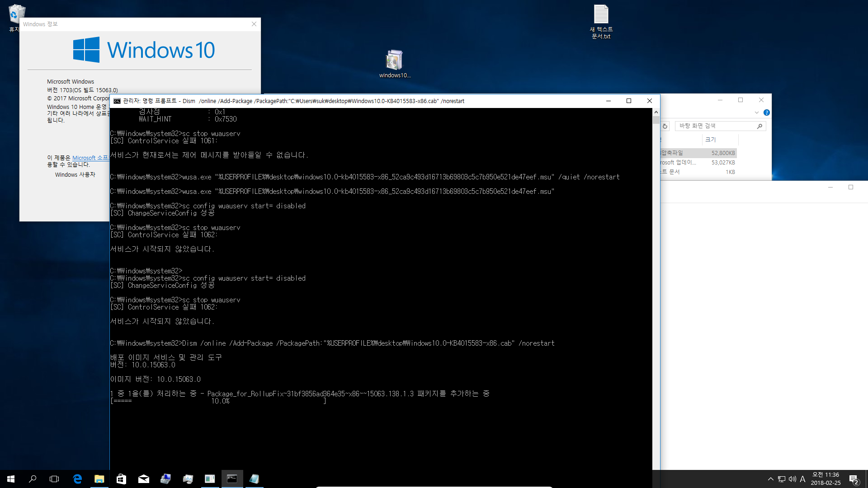Click the computer installer icon on taskbar
The image size is (868, 488).
coord(165,479)
